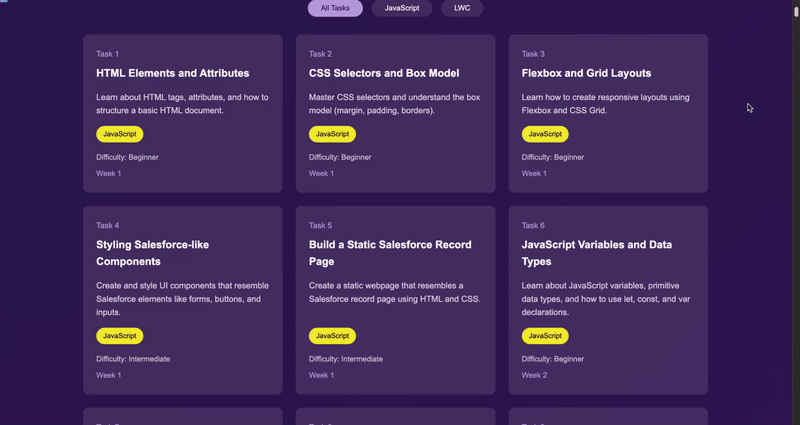Click the JavaScript tag on Task 1 card

tap(120, 134)
